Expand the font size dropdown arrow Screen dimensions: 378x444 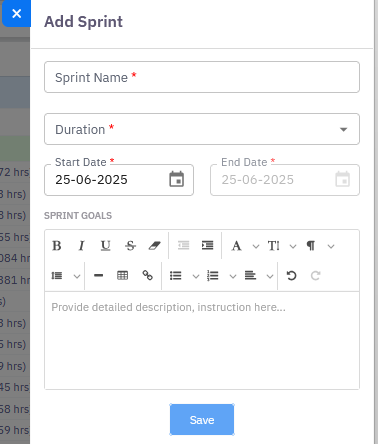click(x=293, y=247)
